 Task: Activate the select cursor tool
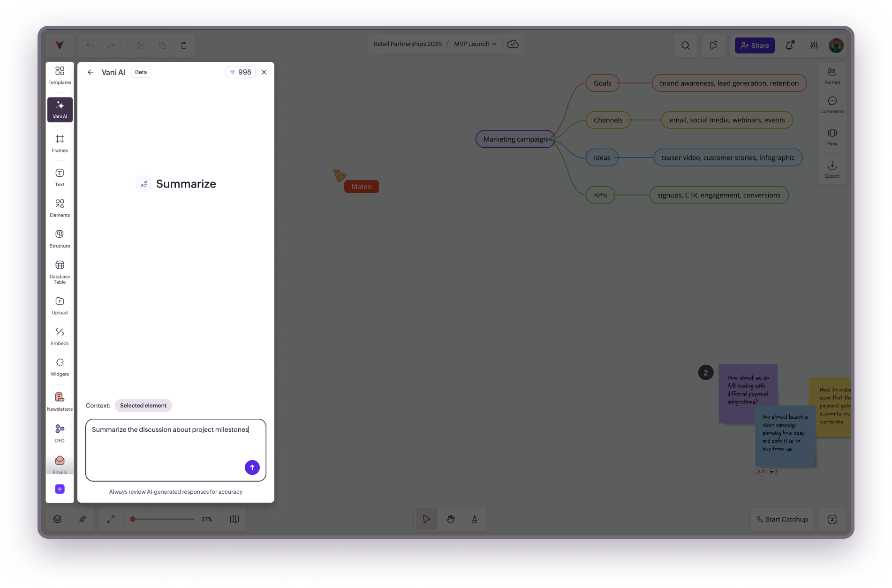tap(427, 519)
